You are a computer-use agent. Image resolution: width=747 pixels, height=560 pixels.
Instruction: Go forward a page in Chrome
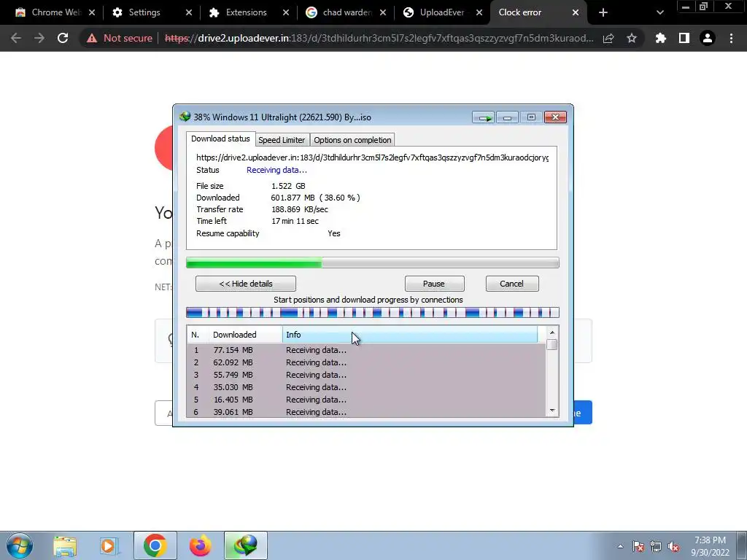pyautogui.click(x=39, y=38)
